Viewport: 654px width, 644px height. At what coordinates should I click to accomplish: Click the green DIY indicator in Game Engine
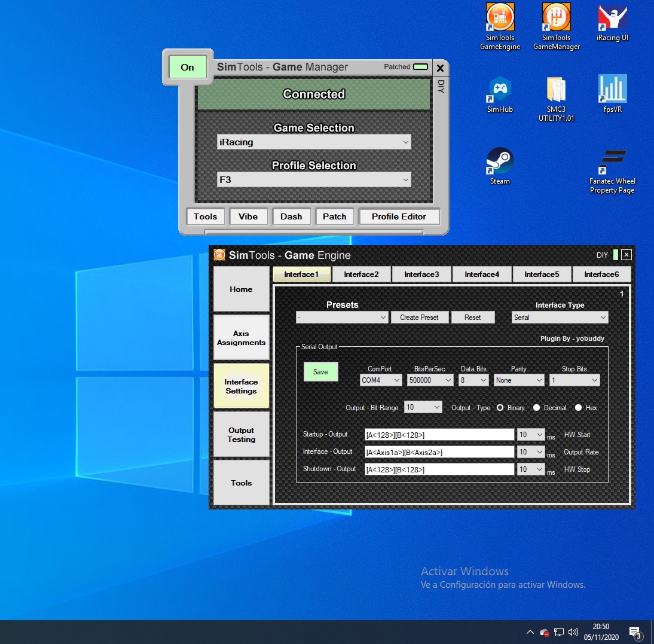[616, 255]
